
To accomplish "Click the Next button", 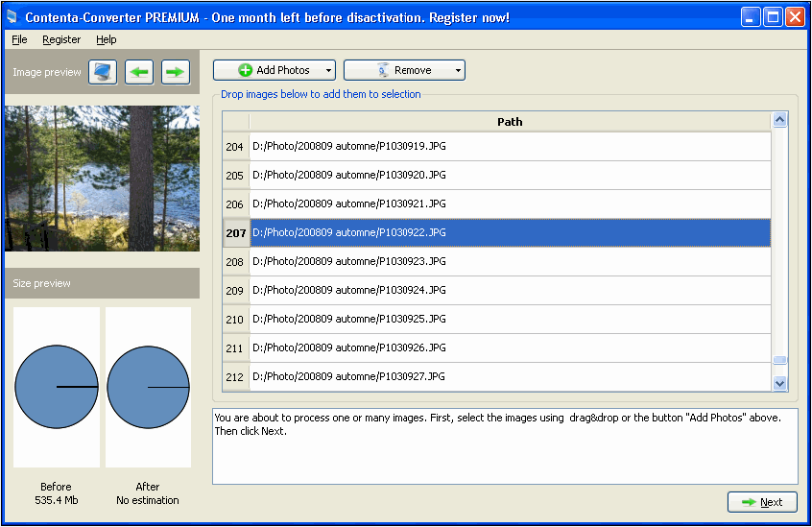I will tap(762, 502).
